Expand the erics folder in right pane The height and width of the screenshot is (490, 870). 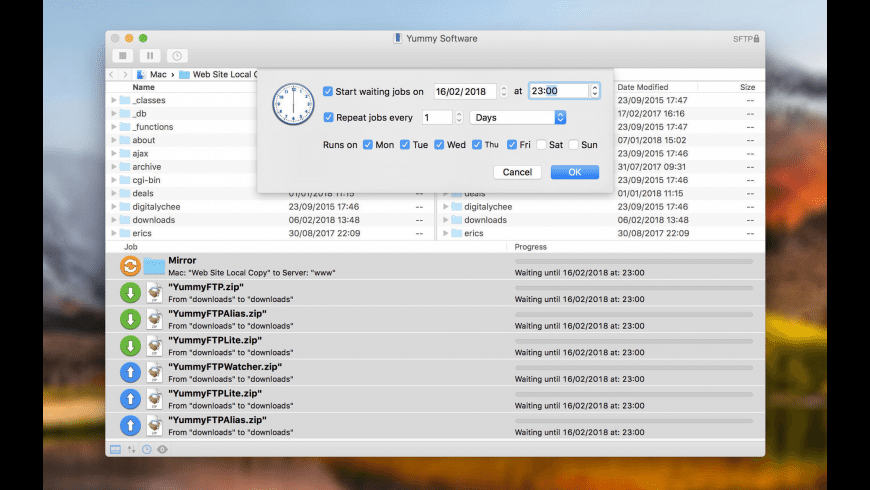(445, 234)
